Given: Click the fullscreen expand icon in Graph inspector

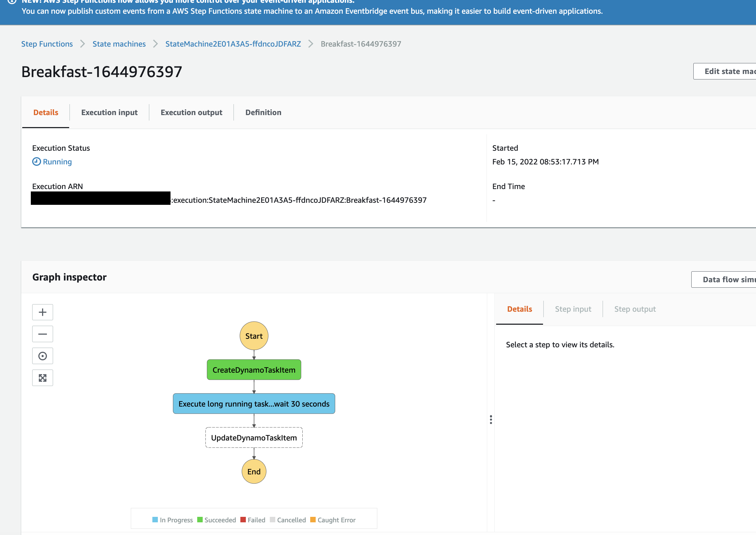Looking at the screenshot, I should (43, 377).
